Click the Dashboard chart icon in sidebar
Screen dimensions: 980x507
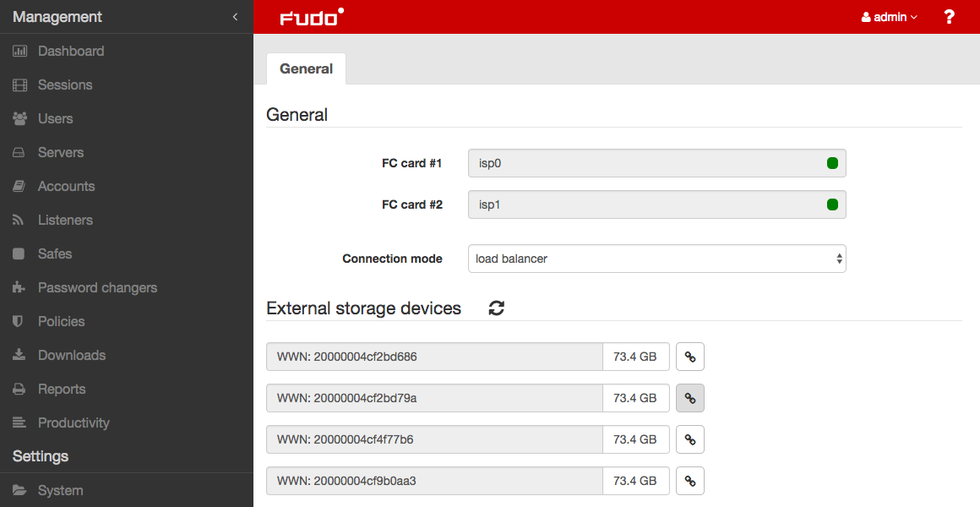[x=19, y=52]
